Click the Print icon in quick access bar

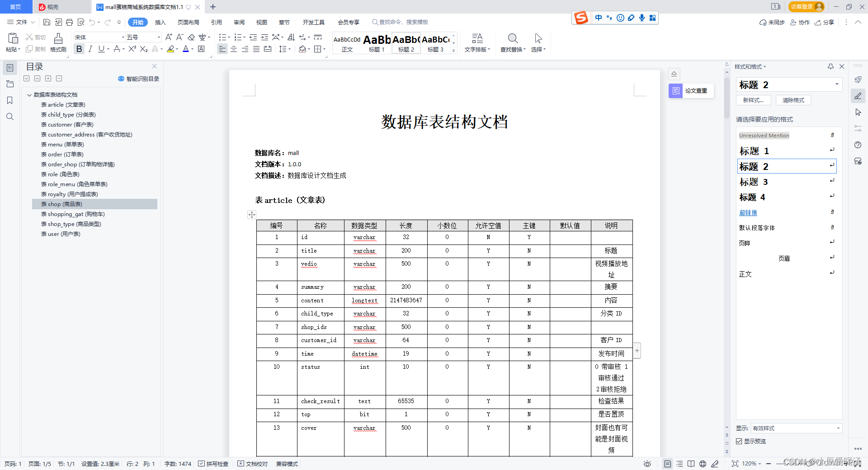tap(69, 22)
